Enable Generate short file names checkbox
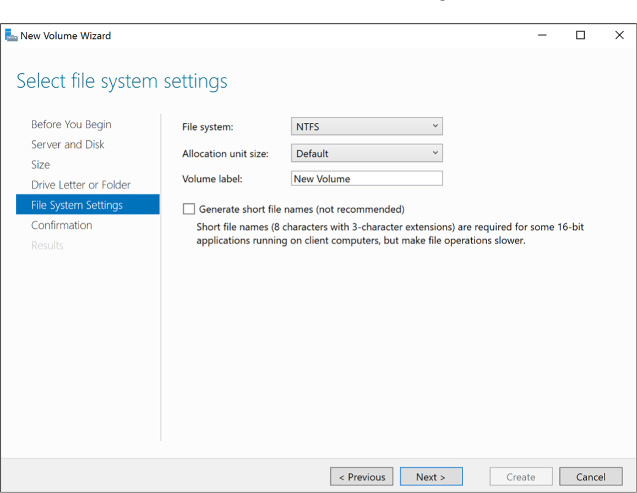 coord(189,209)
